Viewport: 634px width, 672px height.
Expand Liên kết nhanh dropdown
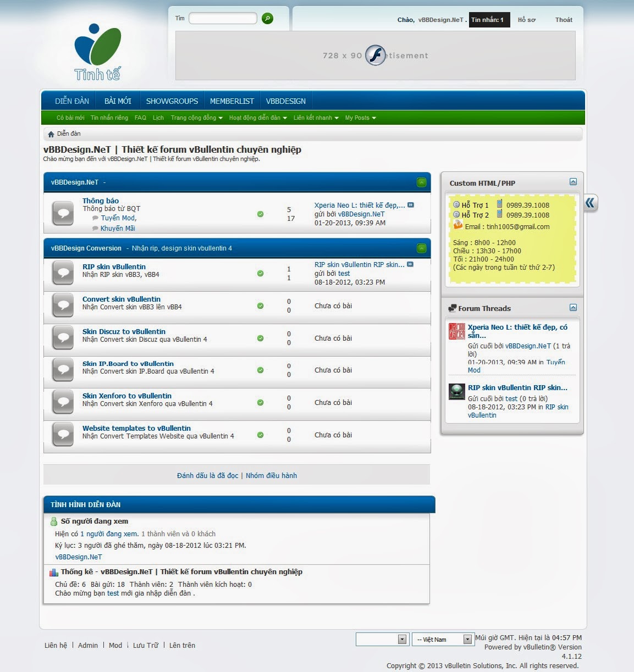(x=316, y=118)
